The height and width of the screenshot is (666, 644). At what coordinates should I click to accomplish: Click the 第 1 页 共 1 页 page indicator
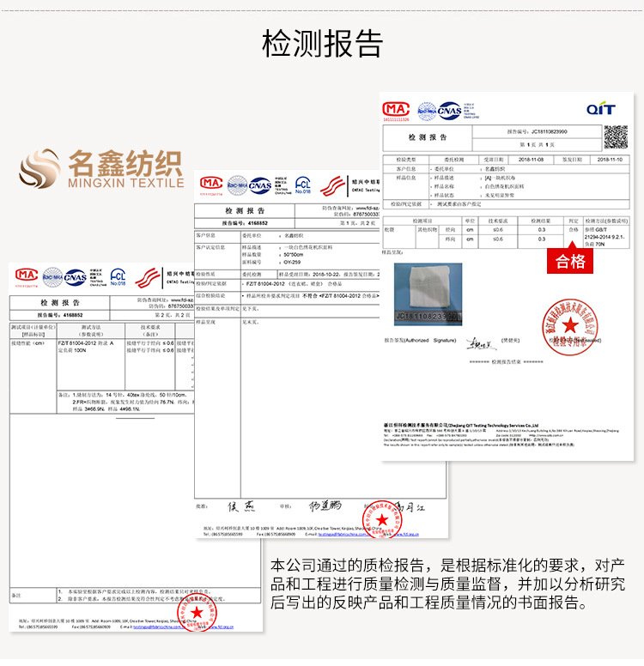[538, 145]
